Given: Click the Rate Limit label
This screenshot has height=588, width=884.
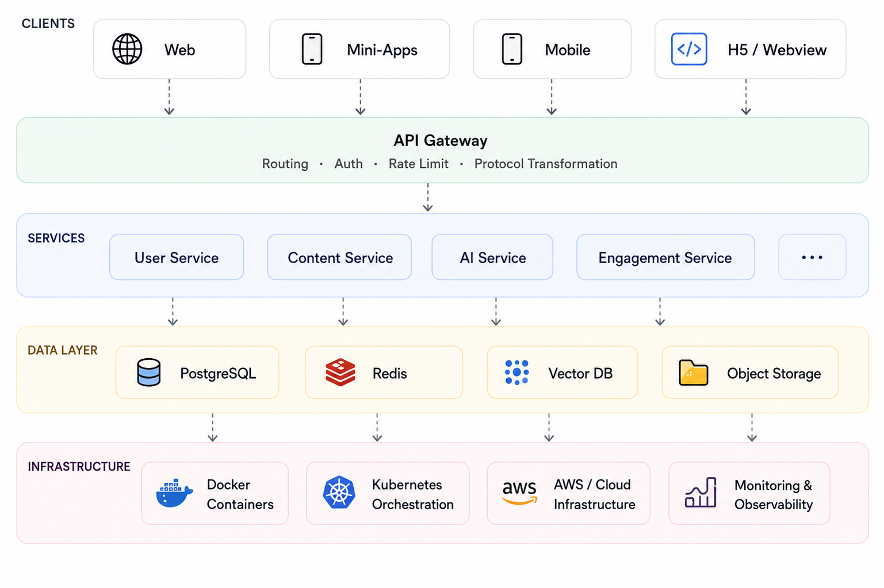Looking at the screenshot, I should tap(419, 164).
